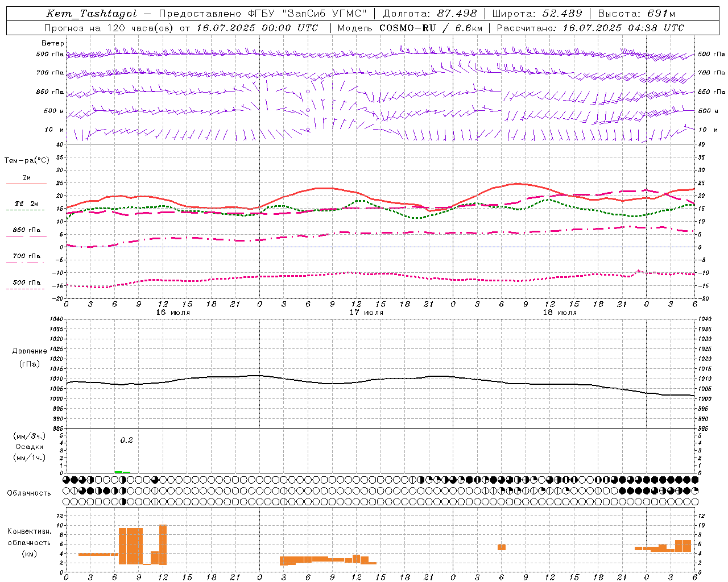Click the longitude value "Долгота: 87.498"
The width and height of the screenshot is (728, 582).
coord(430,14)
